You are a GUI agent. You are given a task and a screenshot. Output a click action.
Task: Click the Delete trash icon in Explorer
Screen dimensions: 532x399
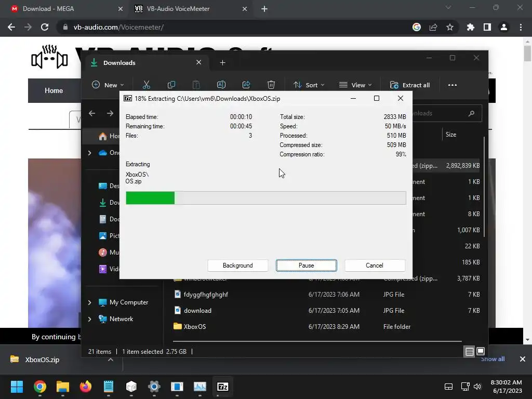pyautogui.click(x=271, y=85)
